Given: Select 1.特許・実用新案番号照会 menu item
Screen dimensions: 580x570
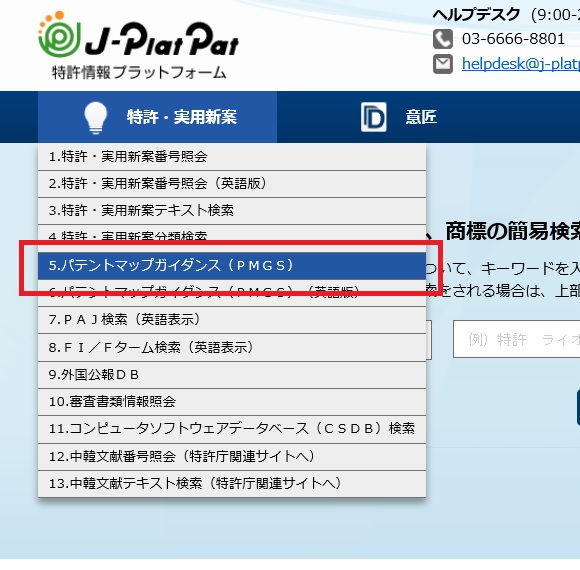Looking at the screenshot, I should 232,157.
